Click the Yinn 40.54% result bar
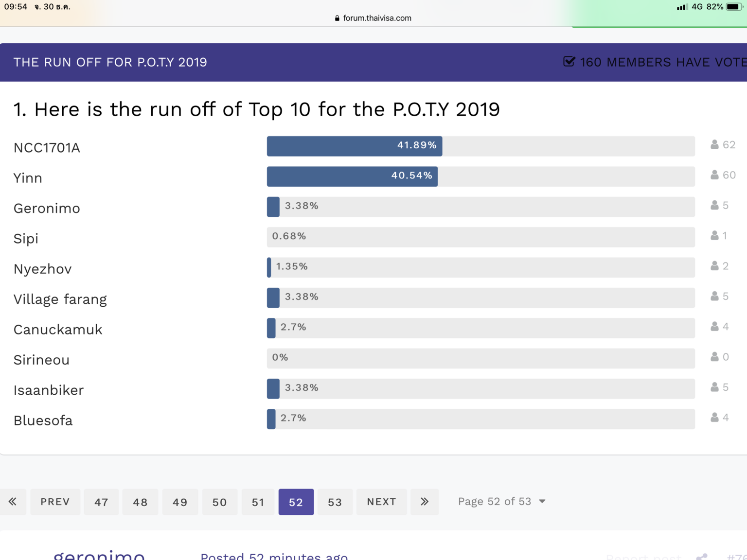 pos(352,176)
